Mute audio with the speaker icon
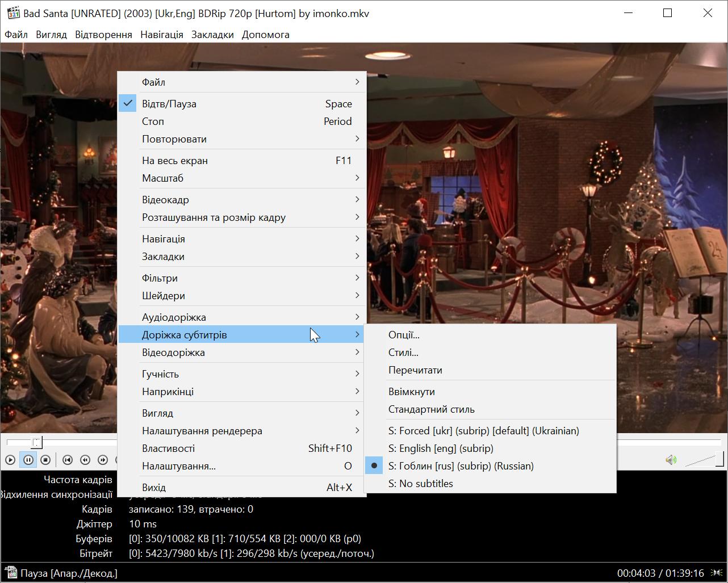728x583 pixels. pyautogui.click(x=671, y=460)
